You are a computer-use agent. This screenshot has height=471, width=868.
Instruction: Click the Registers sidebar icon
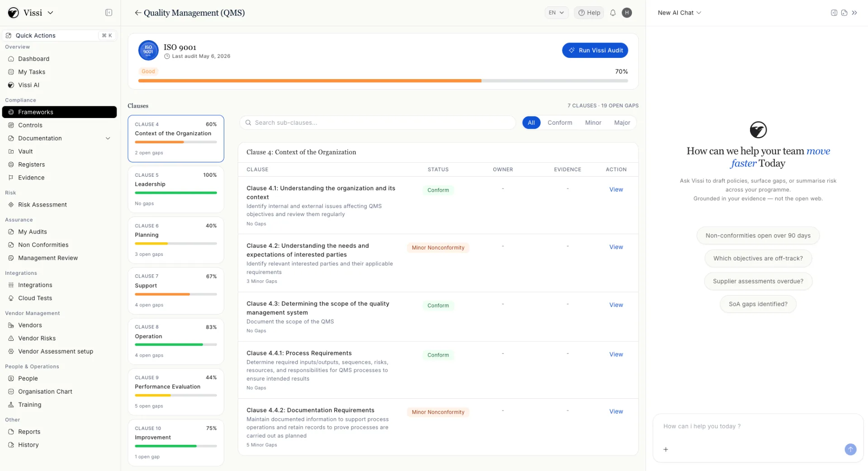click(x=11, y=165)
